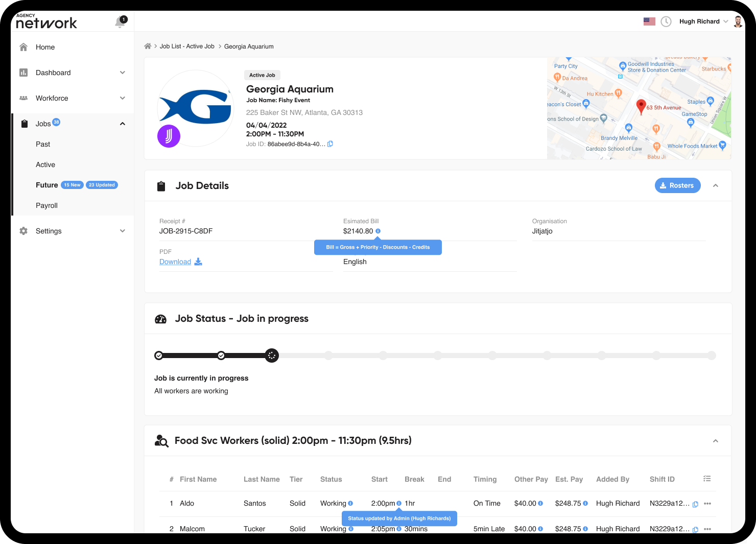The width and height of the screenshot is (756, 544).
Task: Open the clock history icon
Action: [666, 21]
